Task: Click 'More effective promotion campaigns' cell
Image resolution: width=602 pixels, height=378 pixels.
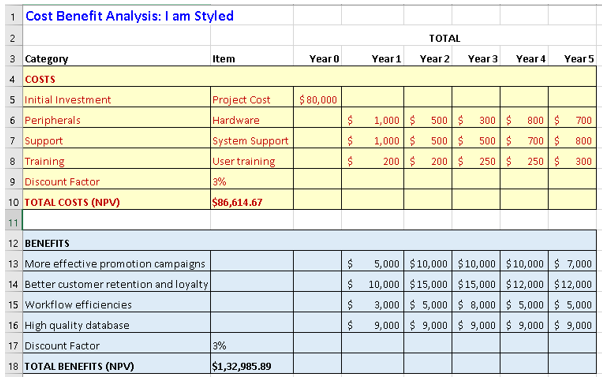Action: pos(117,264)
